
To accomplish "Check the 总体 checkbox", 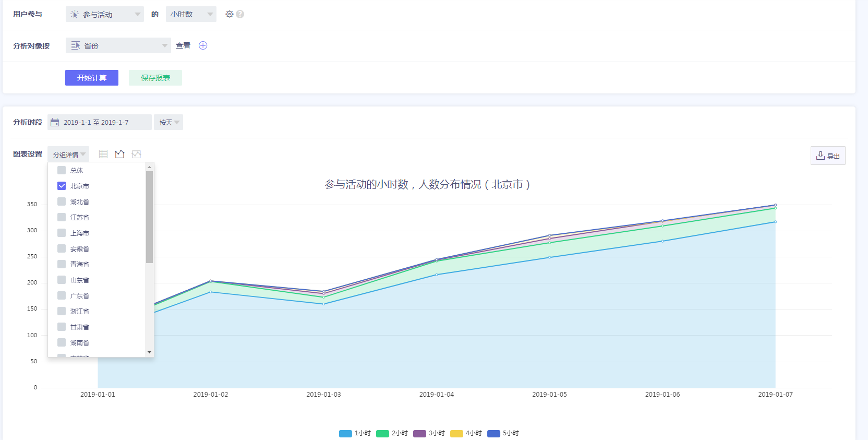I will (62, 170).
